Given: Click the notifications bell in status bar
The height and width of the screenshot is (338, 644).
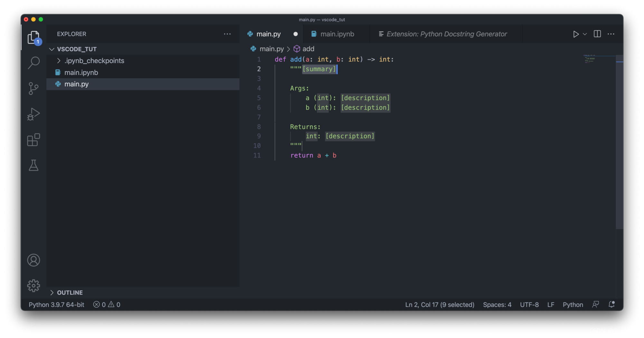Looking at the screenshot, I should coord(611,304).
